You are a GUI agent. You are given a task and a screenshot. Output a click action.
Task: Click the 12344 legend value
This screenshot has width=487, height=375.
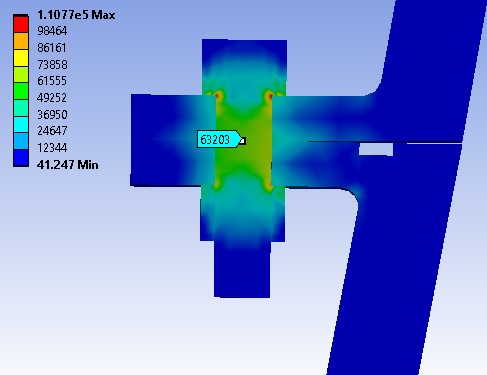[52, 147]
